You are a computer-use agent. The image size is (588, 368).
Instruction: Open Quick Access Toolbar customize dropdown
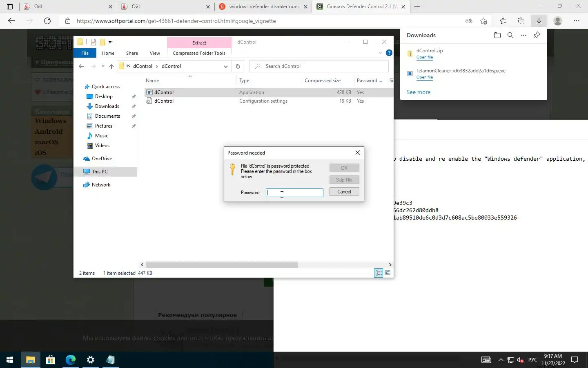coord(110,42)
